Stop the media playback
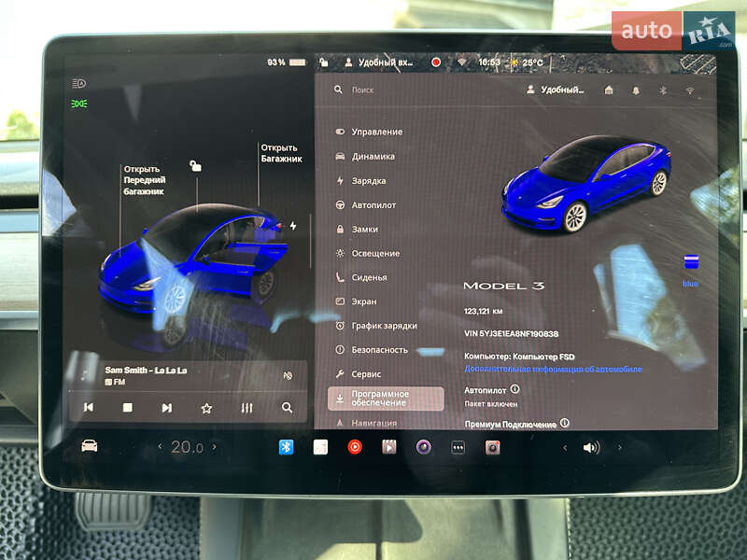Screen dimensions: 747x560 tap(128, 408)
